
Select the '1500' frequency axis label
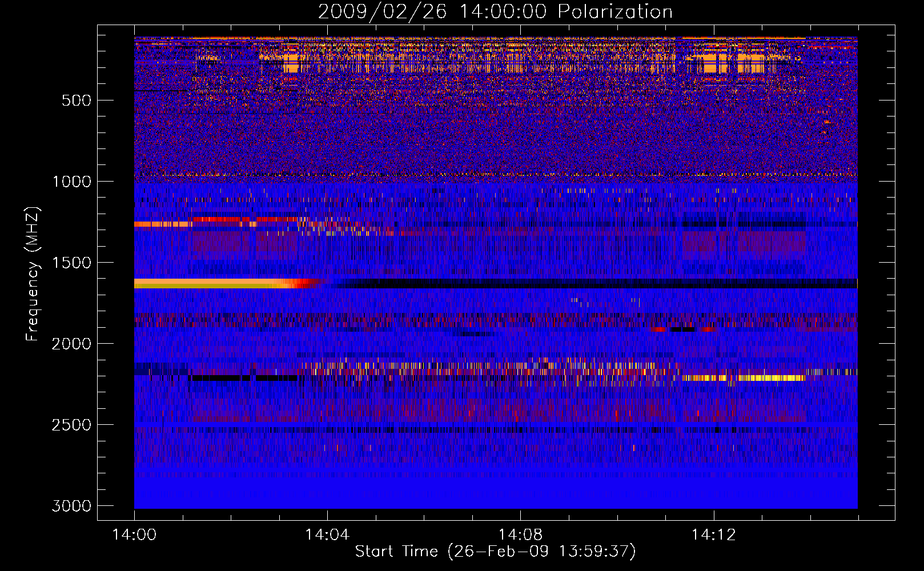(x=72, y=263)
